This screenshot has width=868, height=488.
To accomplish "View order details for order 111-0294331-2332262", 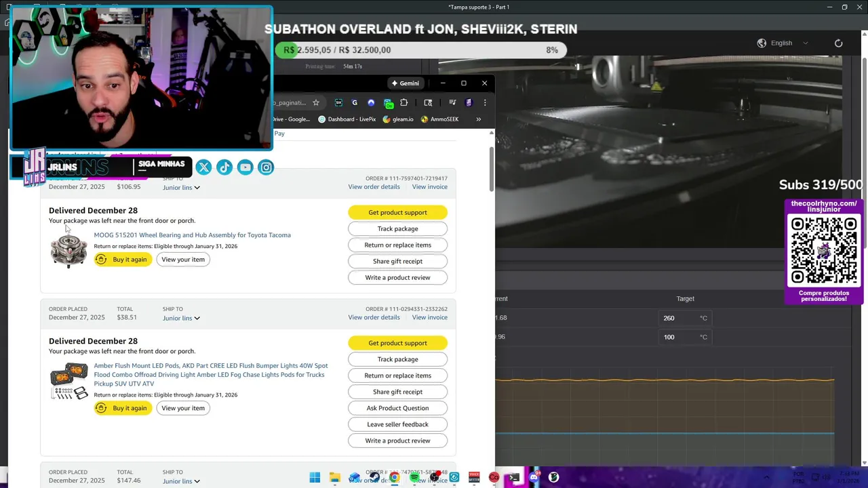I will 374,317.
